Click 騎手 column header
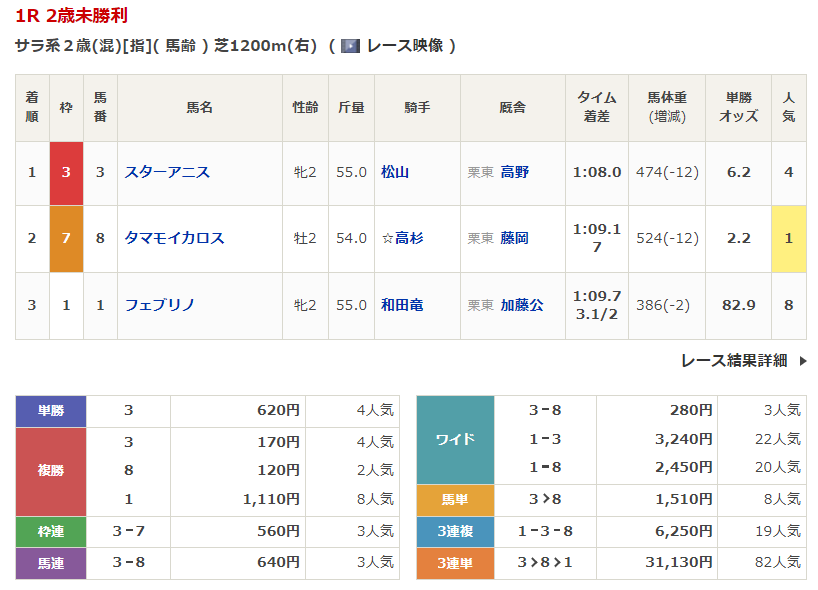 pos(417,107)
